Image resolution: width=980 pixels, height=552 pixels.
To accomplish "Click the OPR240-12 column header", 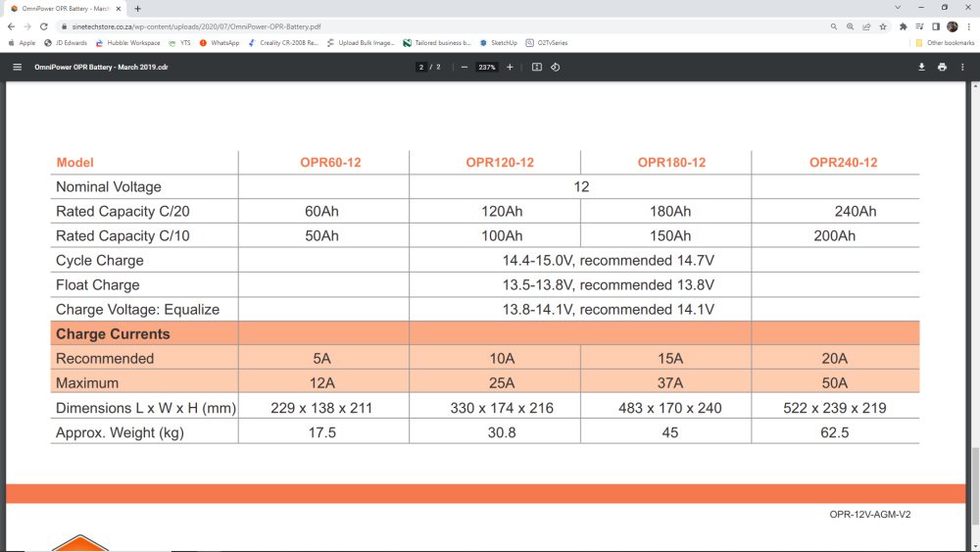I will click(x=843, y=163).
